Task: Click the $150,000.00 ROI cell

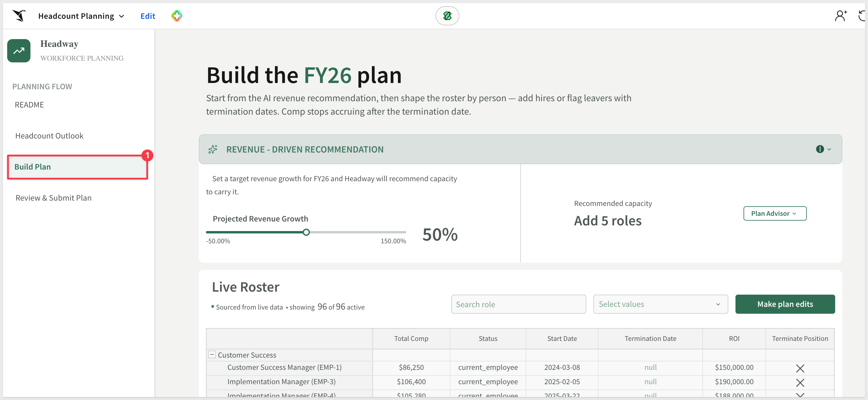Action: (734, 368)
